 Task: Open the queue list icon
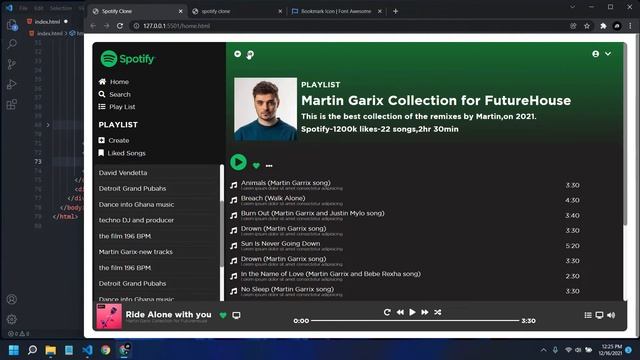(x=588, y=315)
